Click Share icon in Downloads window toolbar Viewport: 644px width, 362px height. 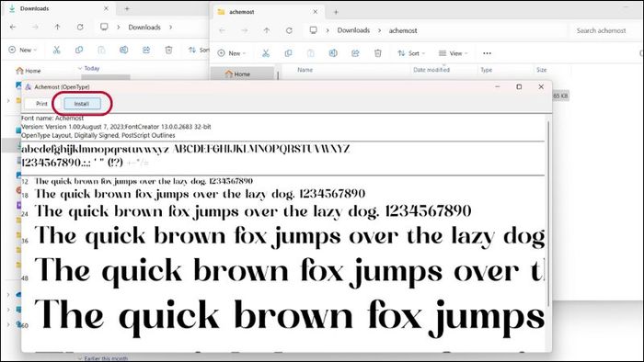click(146, 50)
